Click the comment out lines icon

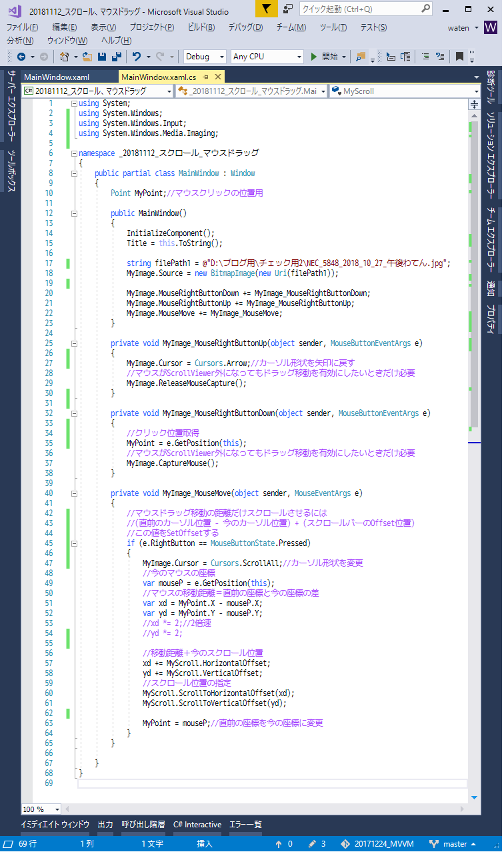pyautogui.click(x=425, y=57)
